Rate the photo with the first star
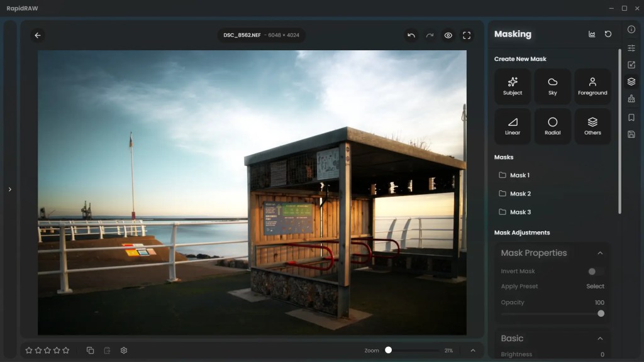644x362 pixels. [29, 350]
